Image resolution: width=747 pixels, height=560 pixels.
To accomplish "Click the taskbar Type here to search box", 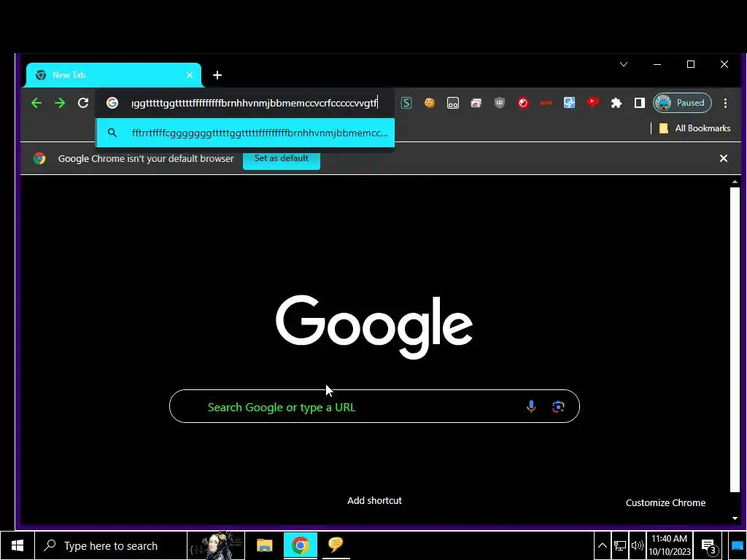I will point(111,545).
